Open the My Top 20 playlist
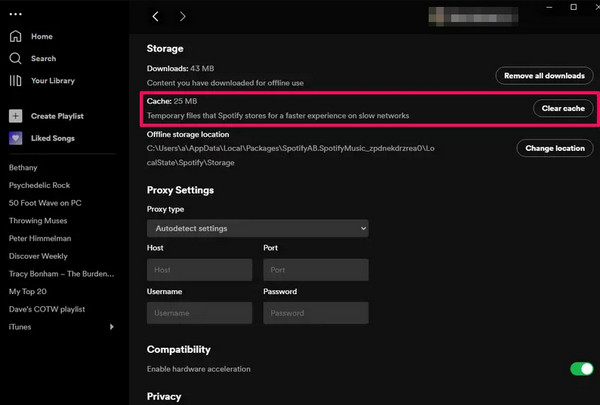The height and width of the screenshot is (405, 600). [x=28, y=291]
